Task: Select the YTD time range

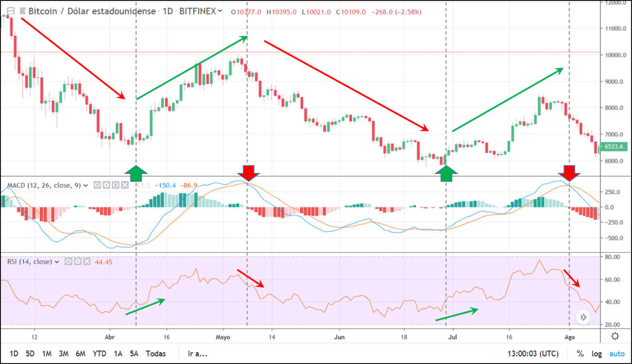Action: (x=100, y=353)
